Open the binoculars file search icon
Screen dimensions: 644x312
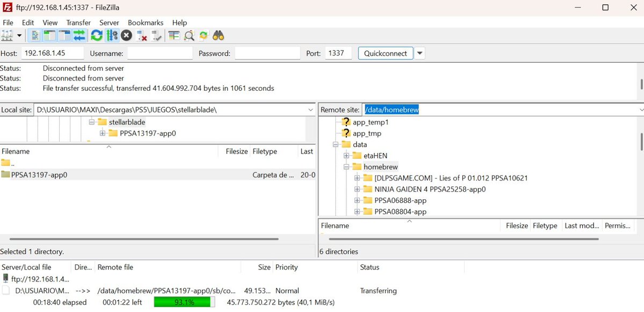click(218, 36)
